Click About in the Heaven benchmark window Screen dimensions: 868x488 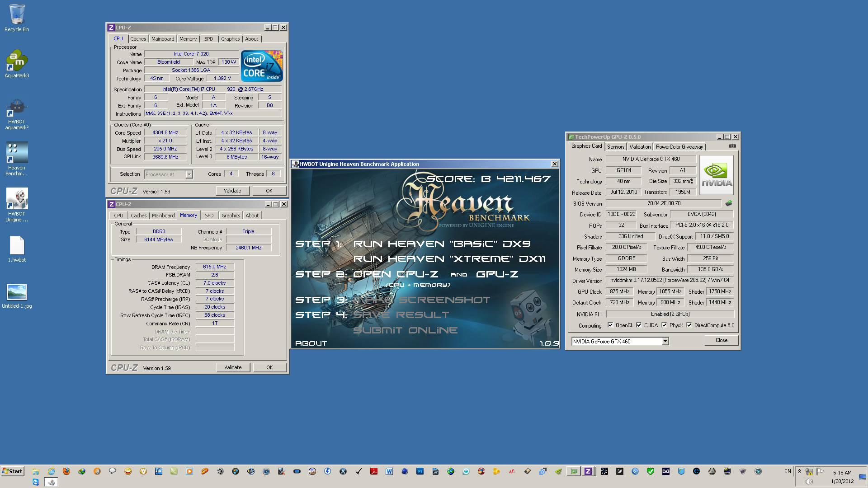[x=311, y=343]
